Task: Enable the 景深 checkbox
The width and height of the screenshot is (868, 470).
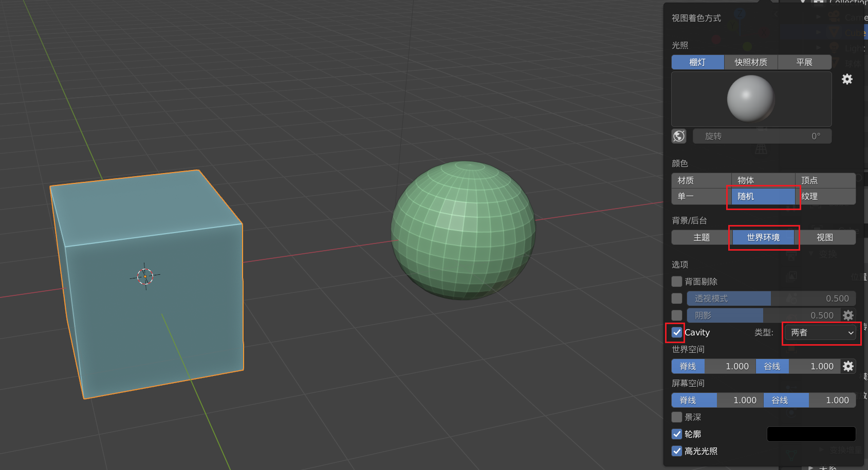Action: (677, 417)
